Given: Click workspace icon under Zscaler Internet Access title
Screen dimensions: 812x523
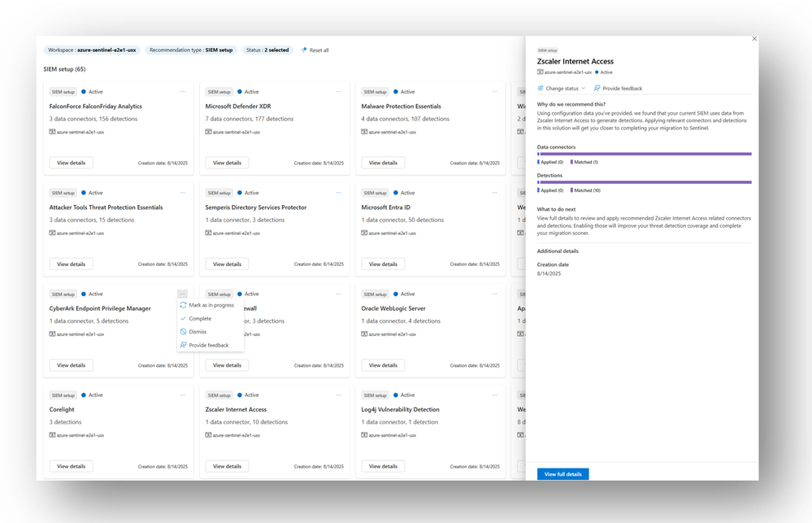Looking at the screenshot, I should pyautogui.click(x=541, y=72).
